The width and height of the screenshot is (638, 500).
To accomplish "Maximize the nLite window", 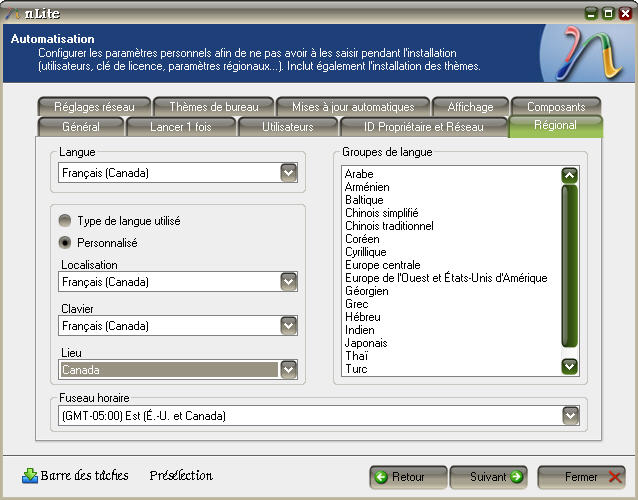I will click(x=608, y=13).
